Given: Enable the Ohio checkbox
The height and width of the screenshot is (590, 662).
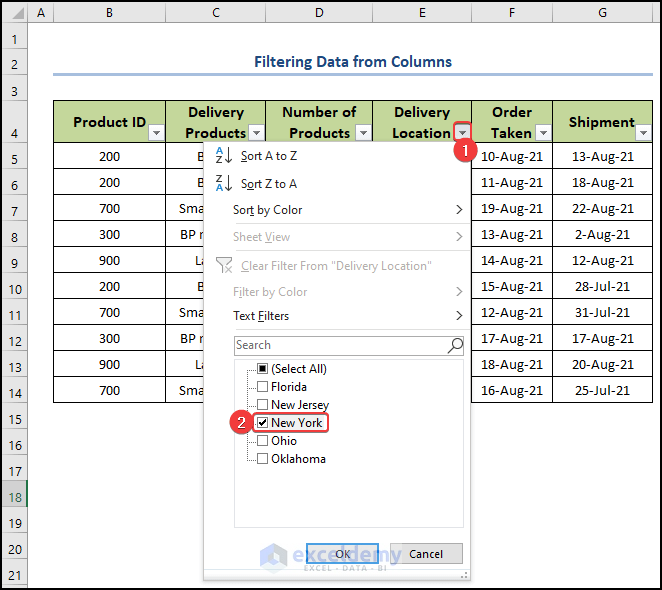Looking at the screenshot, I should coord(262,441).
